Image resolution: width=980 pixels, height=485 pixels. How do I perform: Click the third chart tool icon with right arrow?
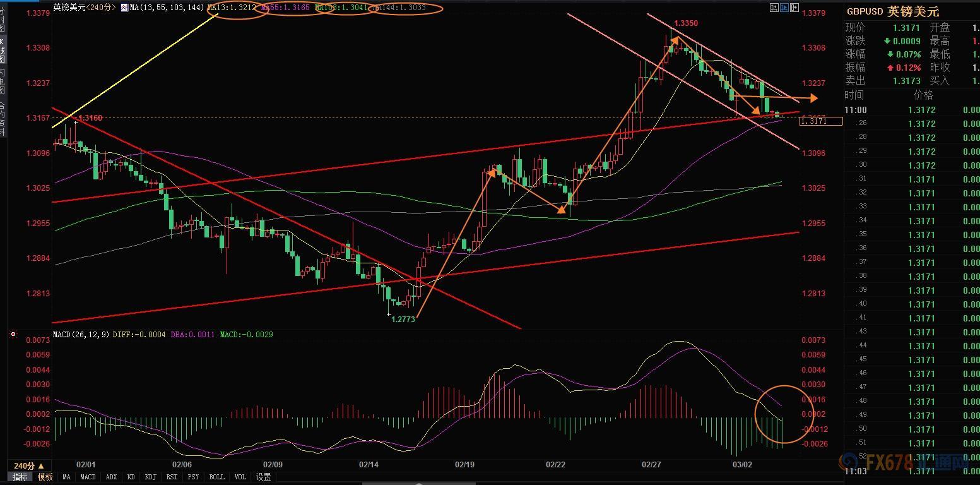pyautogui.click(x=794, y=8)
